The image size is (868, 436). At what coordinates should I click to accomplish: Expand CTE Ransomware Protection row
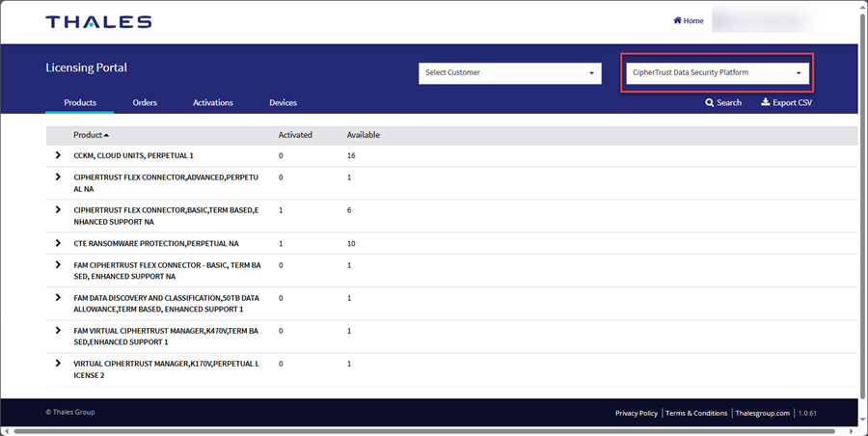(58, 243)
